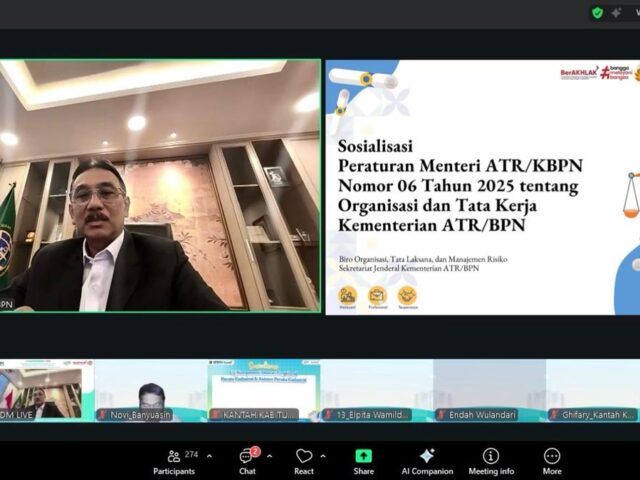Viewport: 640px width, 480px height.
Task: Select the Novi_Banyuasin participant thumbnail
Action: (x=150, y=390)
